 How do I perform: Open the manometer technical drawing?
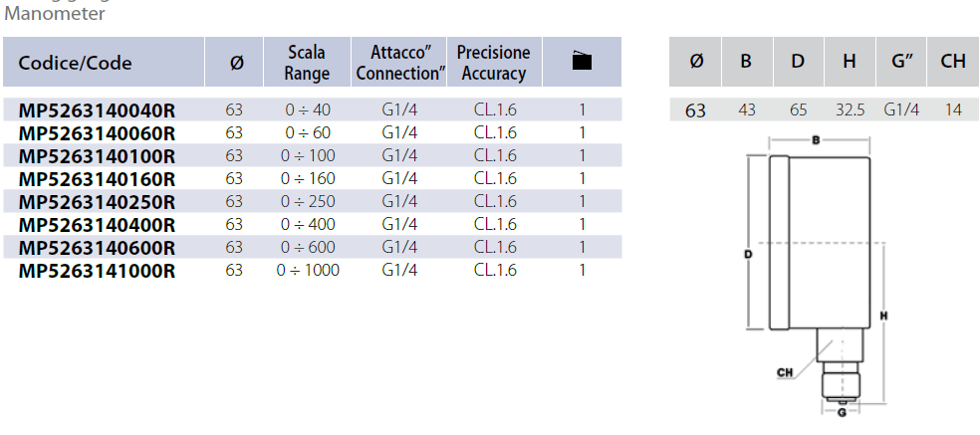[x=815, y=274]
